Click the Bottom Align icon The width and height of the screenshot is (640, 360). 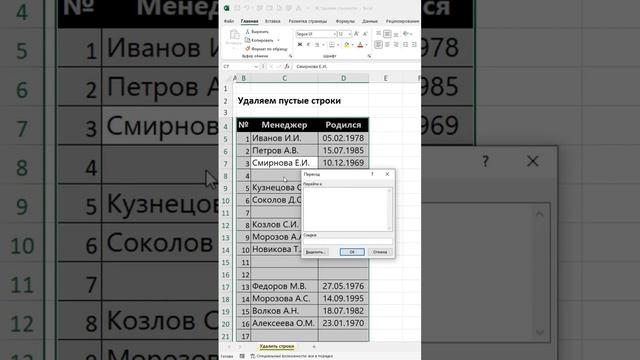pyautogui.click(x=396, y=34)
